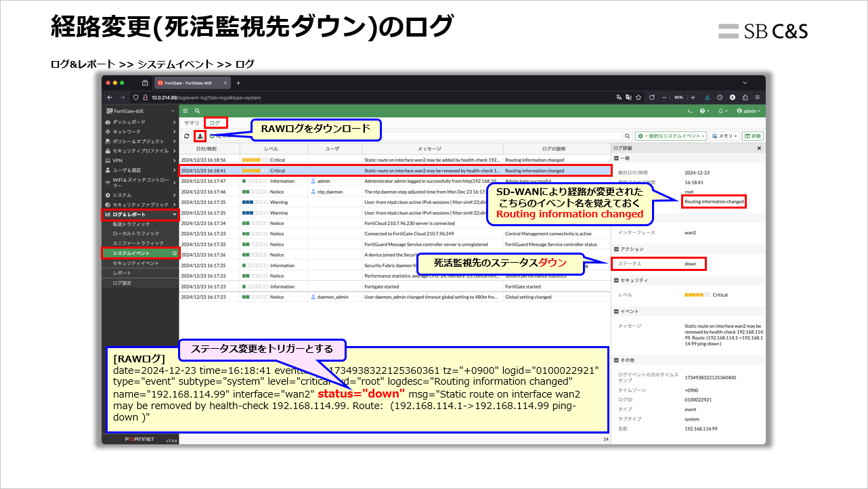Open 転送トラフィック log page
Image resolution: width=868 pixels, height=489 pixels.
pos(140,224)
